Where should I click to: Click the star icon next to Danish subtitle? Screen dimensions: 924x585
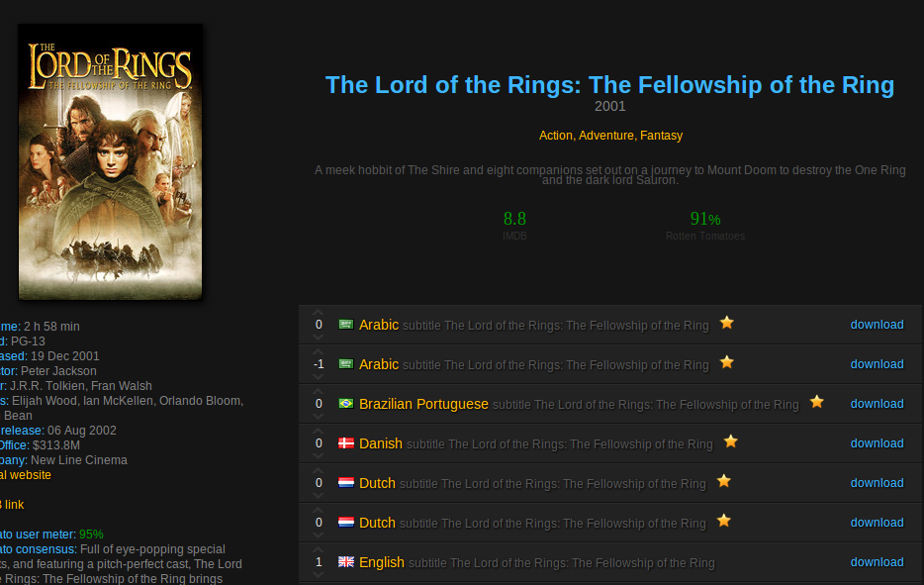731,441
